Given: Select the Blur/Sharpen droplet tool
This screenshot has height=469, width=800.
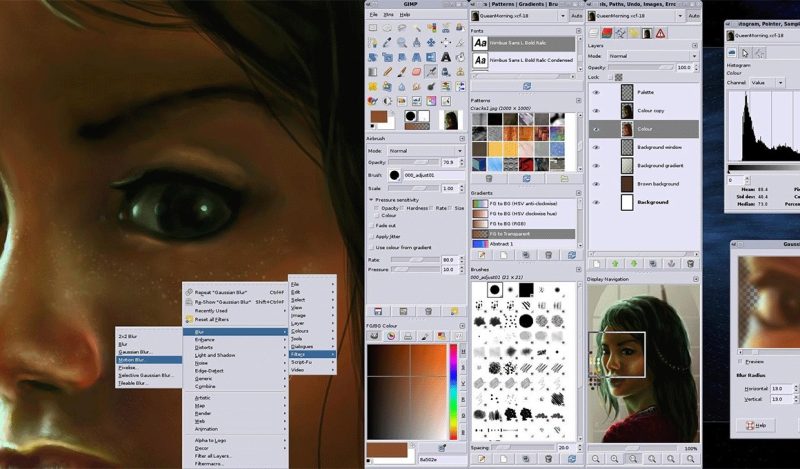Looking at the screenshot, I should 402,87.
